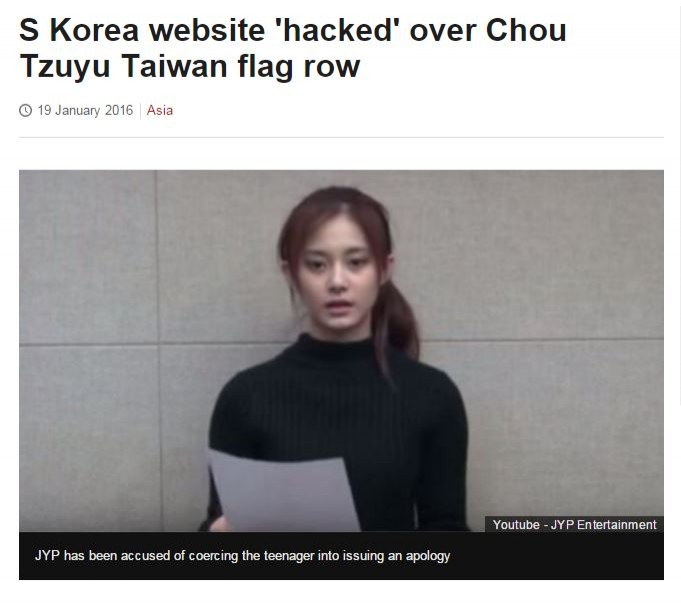Click the clock icon beside the date
This screenshot has height=605, width=681.
26,110
